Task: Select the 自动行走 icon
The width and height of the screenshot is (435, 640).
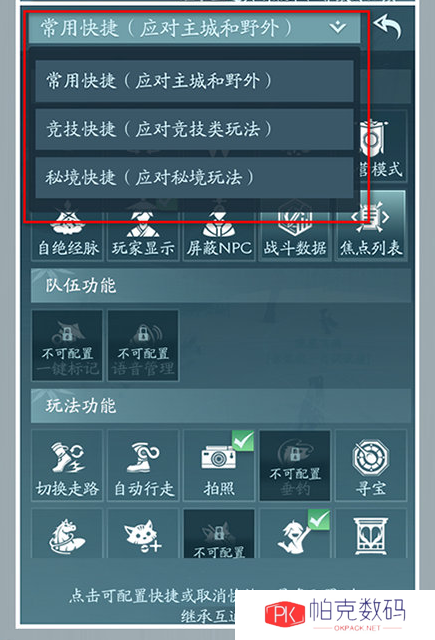Action: pyautogui.click(x=143, y=465)
